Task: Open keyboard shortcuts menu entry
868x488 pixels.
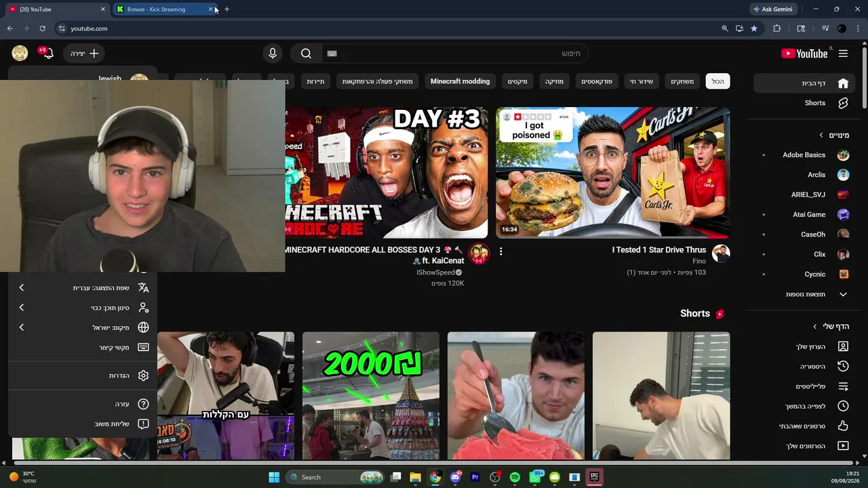Action: tap(83, 347)
